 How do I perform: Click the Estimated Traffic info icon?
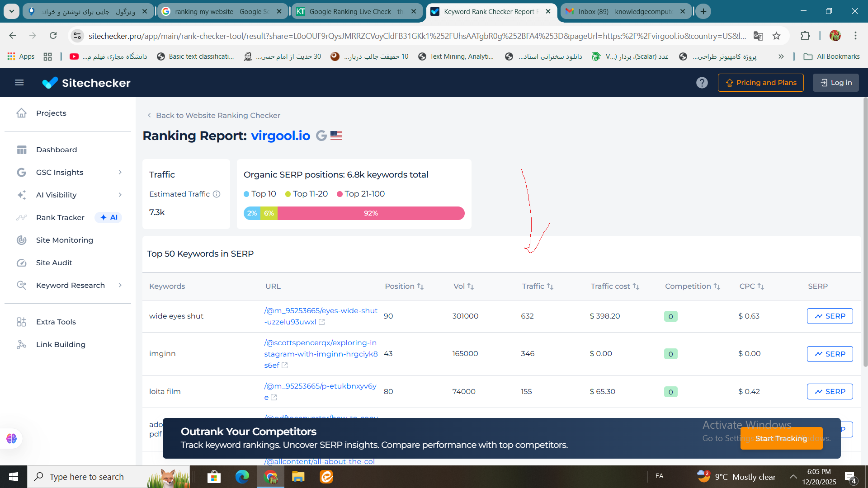pyautogui.click(x=217, y=194)
